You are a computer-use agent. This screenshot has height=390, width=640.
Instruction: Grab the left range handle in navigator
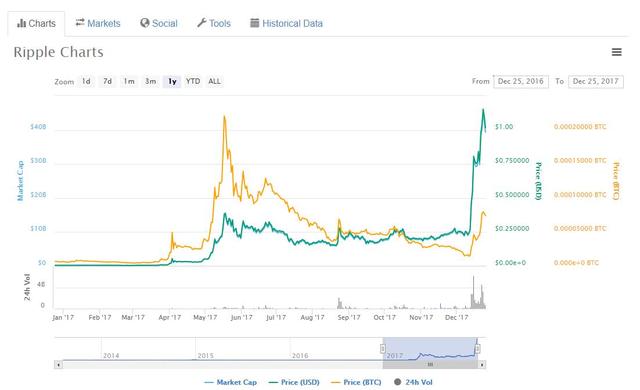pos(383,348)
